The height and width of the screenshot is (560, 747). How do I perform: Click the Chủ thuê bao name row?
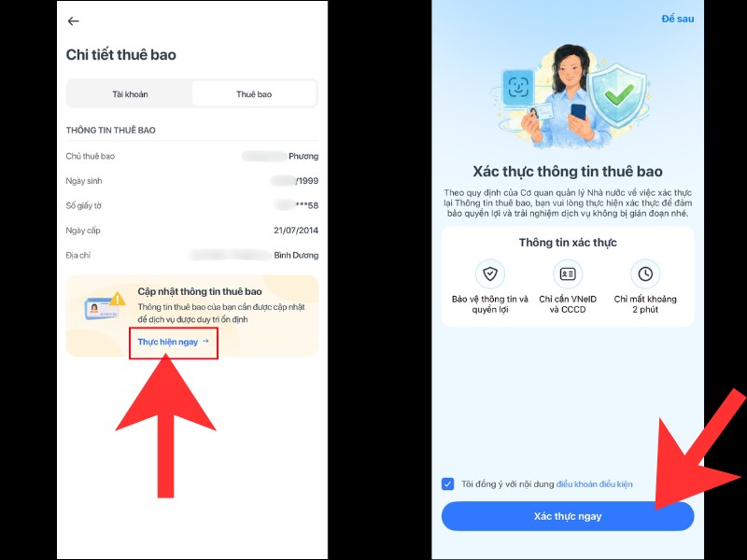(192, 156)
